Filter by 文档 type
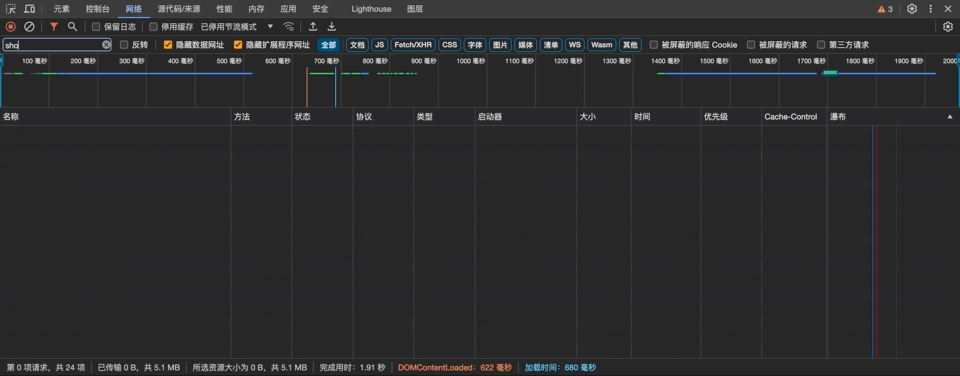The width and height of the screenshot is (960, 376). coord(357,45)
